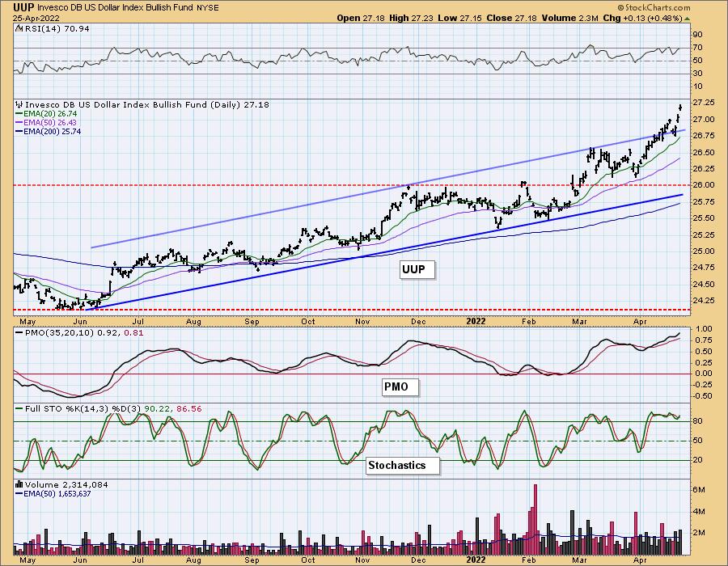Image resolution: width=728 pixels, height=566 pixels.
Task: Select the PMO(35,20,10) indicator legend
Action: [x=79, y=333]
